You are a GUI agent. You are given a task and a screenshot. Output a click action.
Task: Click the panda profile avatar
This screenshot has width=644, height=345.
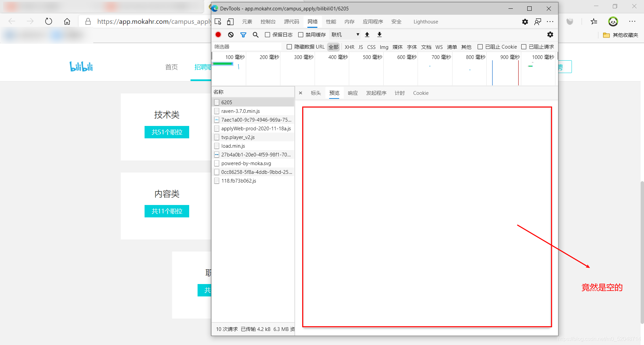pos(613,21)
